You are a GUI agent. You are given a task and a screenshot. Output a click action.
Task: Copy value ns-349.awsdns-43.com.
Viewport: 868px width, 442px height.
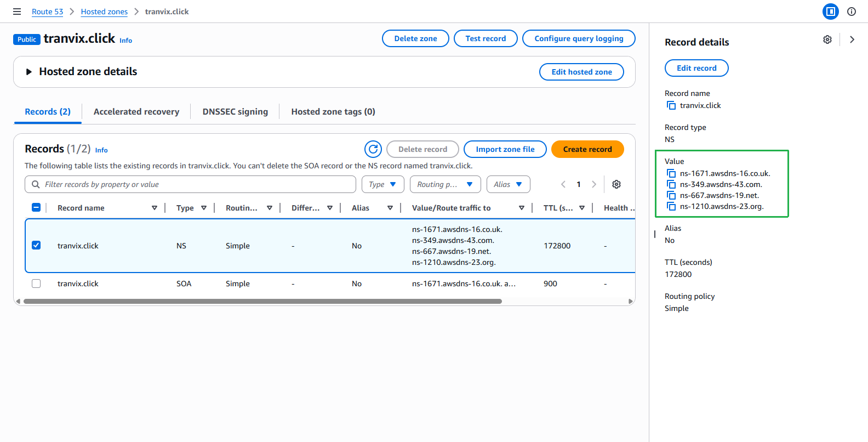coord(671,184)
